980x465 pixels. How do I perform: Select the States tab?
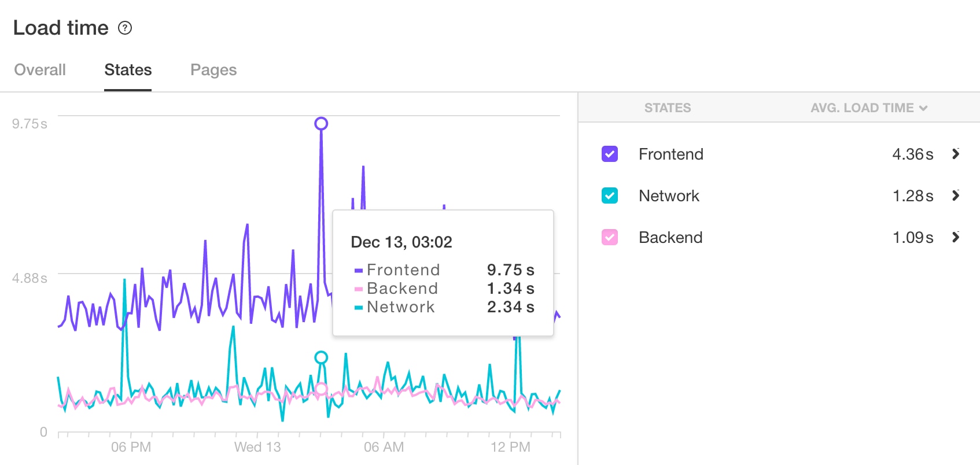click(x=128, y=70)
